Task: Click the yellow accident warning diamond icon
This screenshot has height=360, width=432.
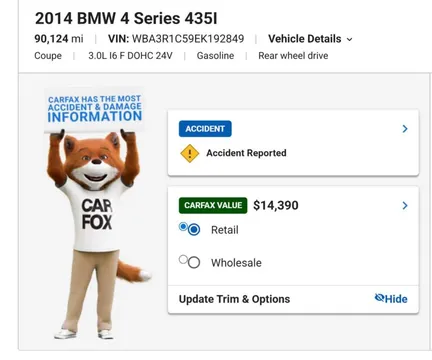Action: point(190,153)
